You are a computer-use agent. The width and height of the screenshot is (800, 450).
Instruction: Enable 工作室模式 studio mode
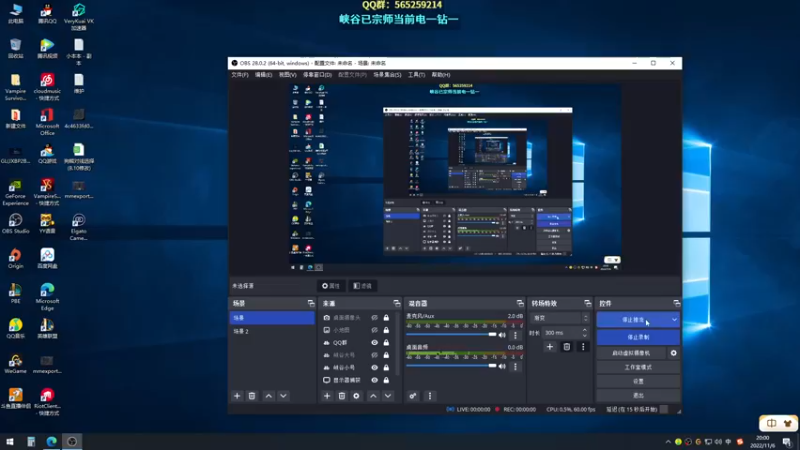click(638, 367)
